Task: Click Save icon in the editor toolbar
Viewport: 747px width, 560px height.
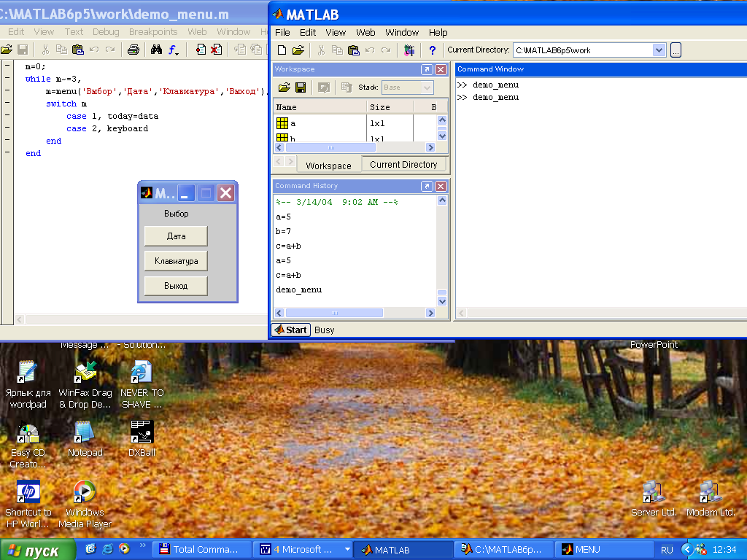Action: pyautogui.click(x=23, y=50)
